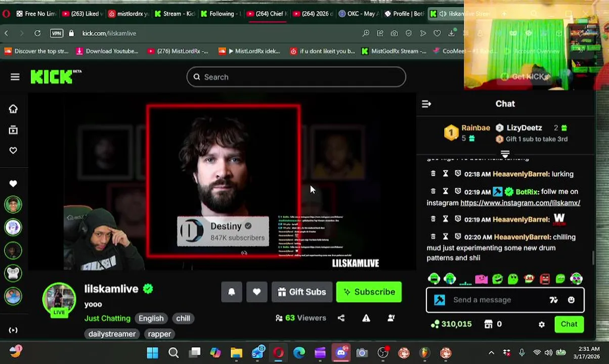Click the green Subscribe button
Image resolution: width=609 pixels, height=364 pixels.
pos(369,292)
